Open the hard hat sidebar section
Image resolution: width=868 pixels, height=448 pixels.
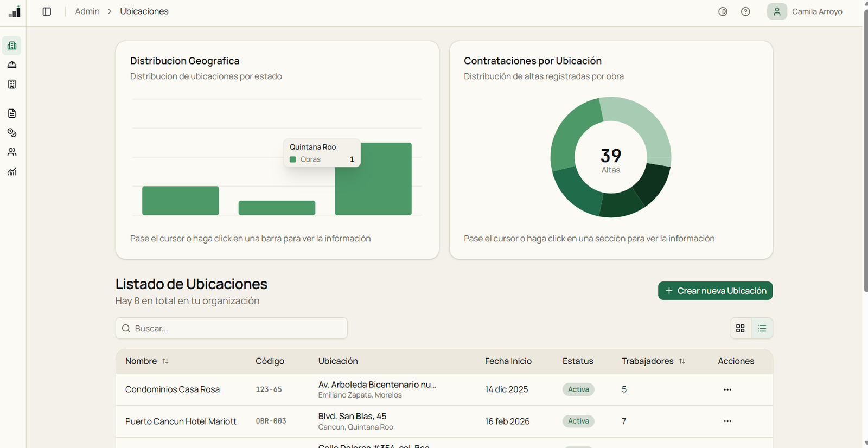click(x=12, y=65)
